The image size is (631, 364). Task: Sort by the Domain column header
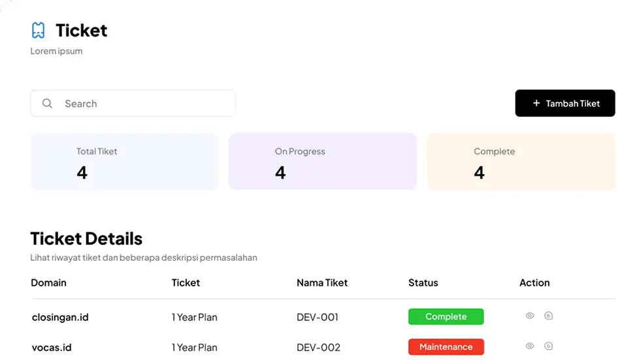[49, 282]
